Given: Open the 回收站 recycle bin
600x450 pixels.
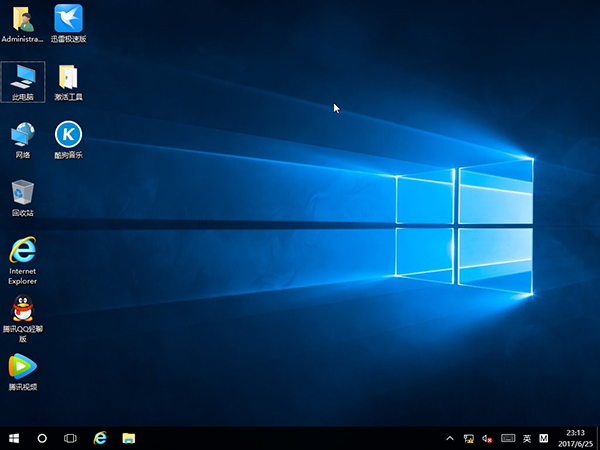Looking at the screenshot, I should (22, 193).
